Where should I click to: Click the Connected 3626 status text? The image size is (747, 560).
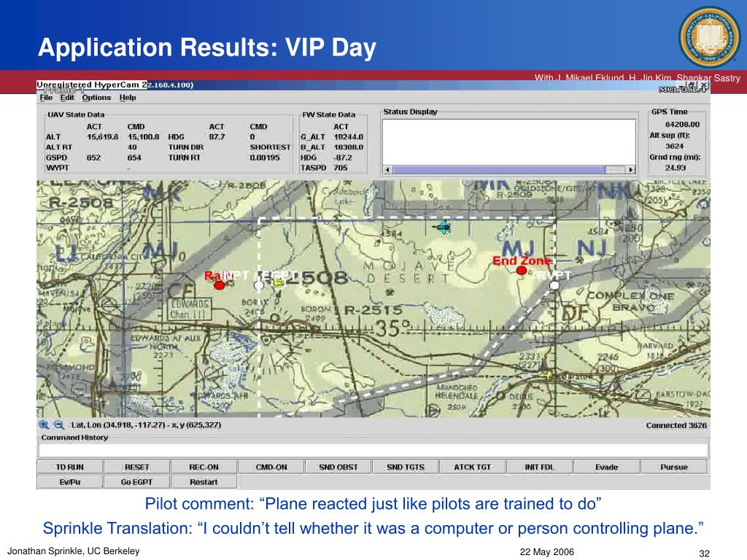click(x=676, y=425)
